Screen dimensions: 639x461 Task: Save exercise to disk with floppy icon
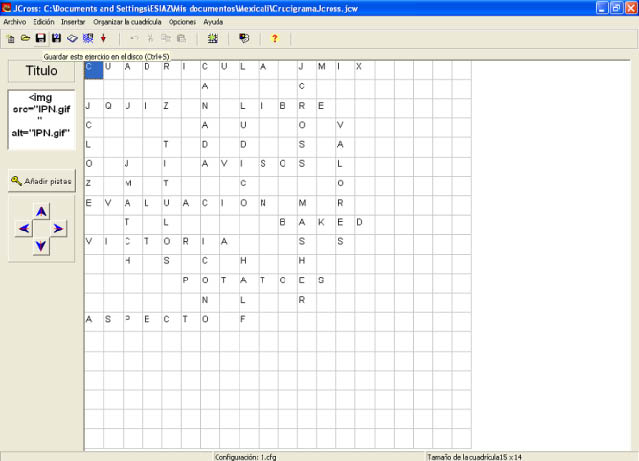tap(41, 38)
